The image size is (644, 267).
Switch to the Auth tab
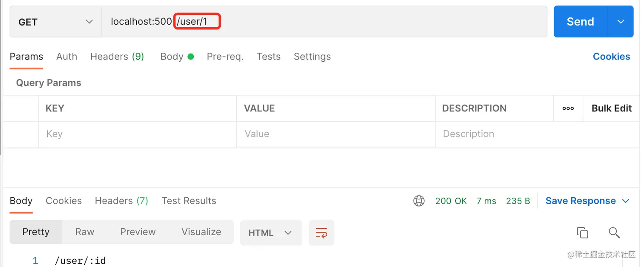pos(67,57)
